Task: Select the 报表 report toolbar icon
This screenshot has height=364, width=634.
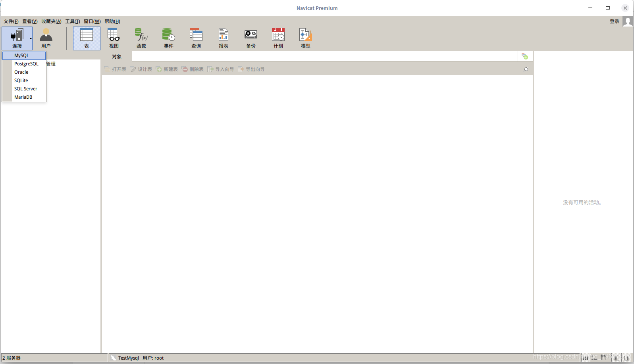Action: [224, 38]
